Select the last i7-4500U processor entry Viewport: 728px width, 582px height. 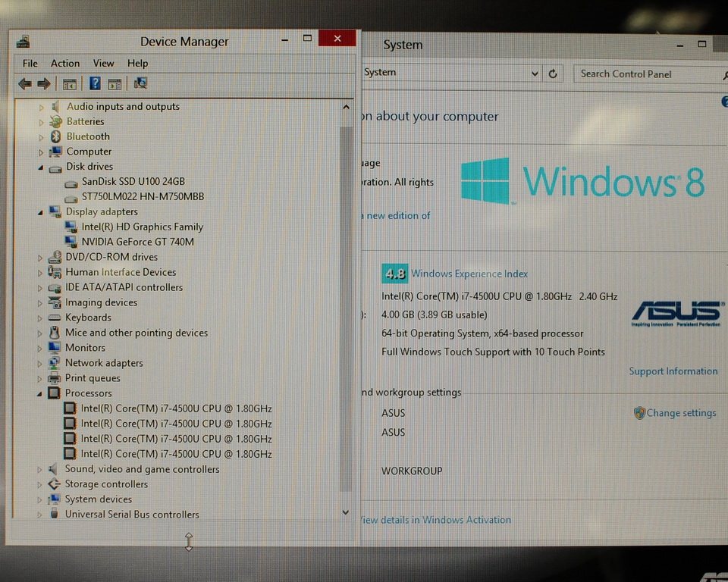coord(177,454)
